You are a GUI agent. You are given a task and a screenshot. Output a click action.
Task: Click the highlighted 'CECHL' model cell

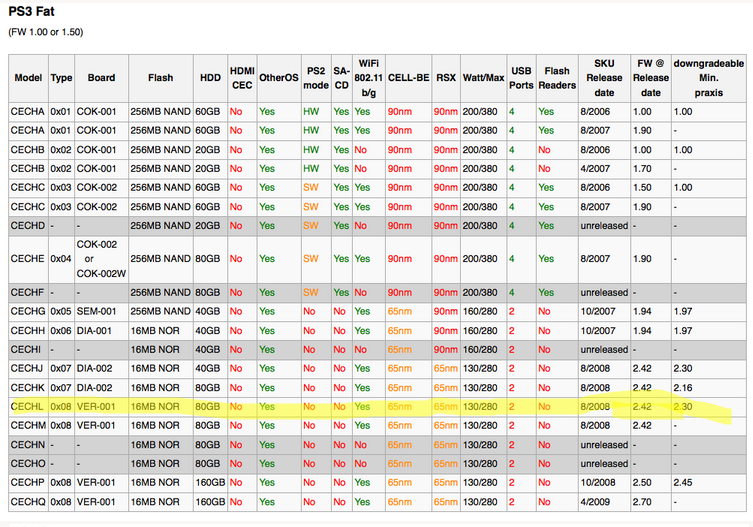(x=27, y=407)
